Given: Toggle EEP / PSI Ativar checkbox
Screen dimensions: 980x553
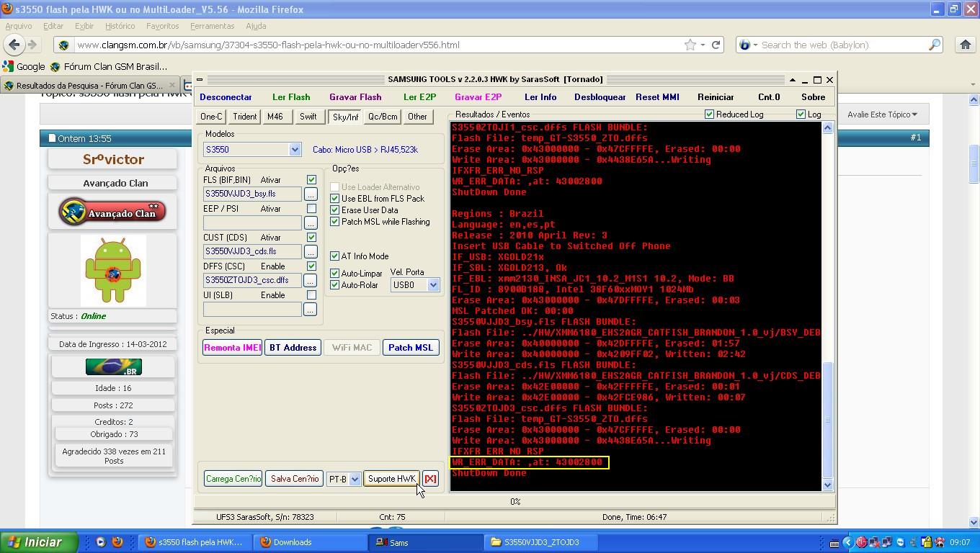Looking at the screenshot, I should pos(311,209).
